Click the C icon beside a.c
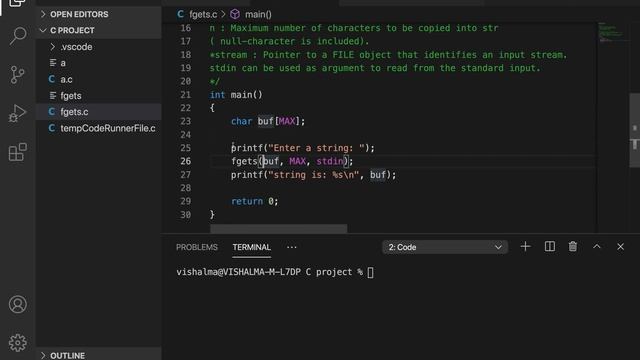 (x=52, y=79)
